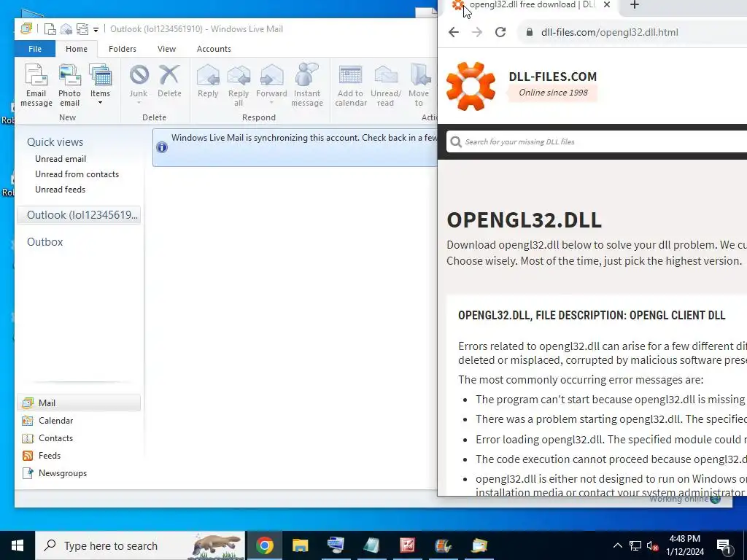Open the Windows Start menu
747x560 pixels.
[x=18, y=545]
